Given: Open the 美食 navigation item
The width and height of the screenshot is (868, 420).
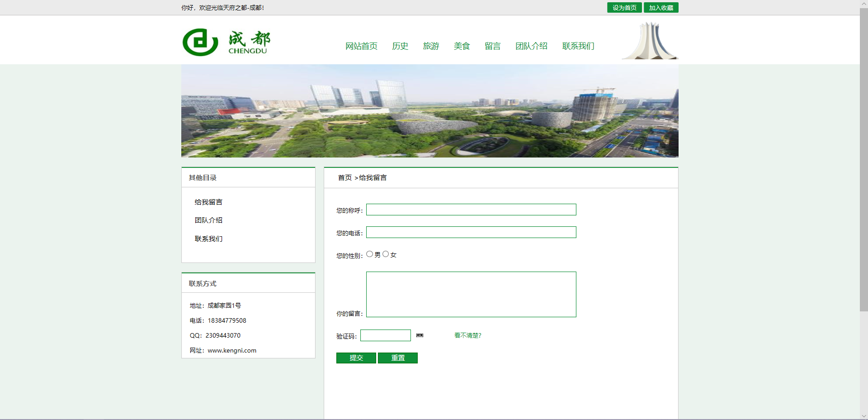Looking at the screenshot, I should [x=462, y=46].
